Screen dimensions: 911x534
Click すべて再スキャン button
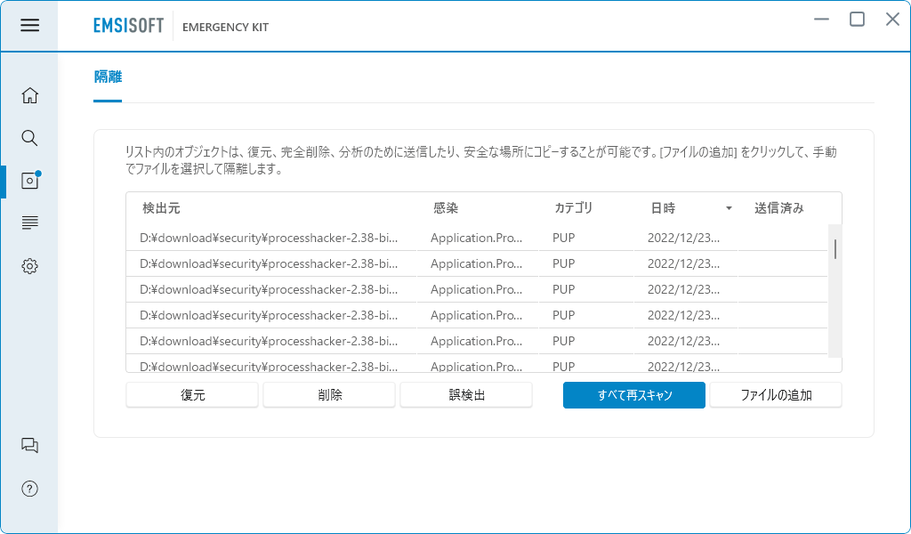click(634, 395)
